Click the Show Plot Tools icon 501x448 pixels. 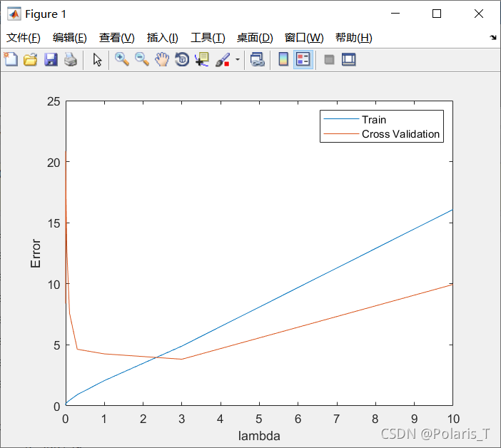(x=348, y=60)
